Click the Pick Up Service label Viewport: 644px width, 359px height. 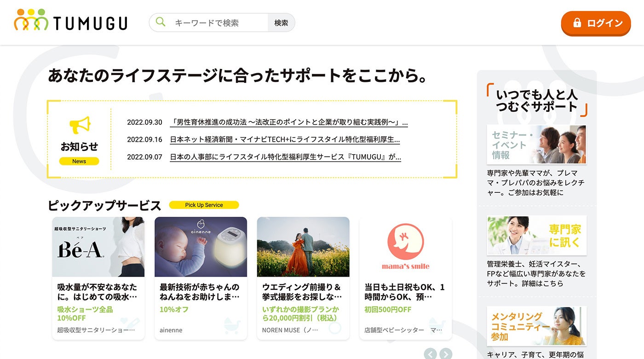click(x=204, y=205)
